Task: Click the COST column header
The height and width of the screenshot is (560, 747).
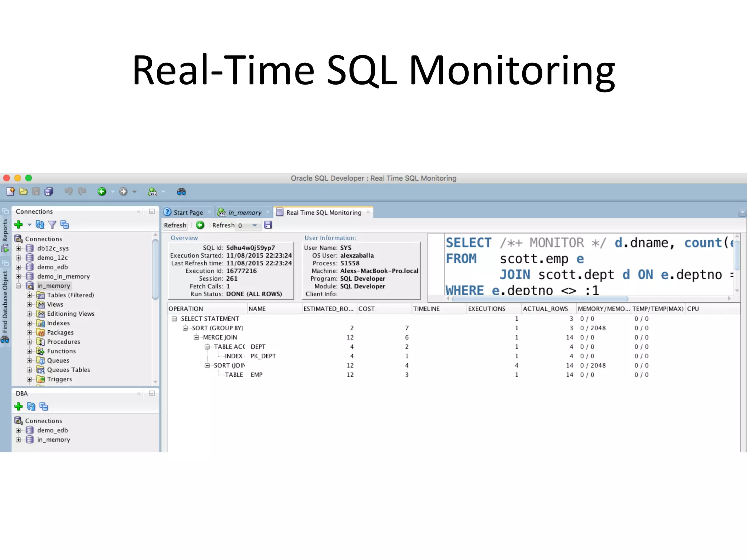Action: click(x=384, y=309)
